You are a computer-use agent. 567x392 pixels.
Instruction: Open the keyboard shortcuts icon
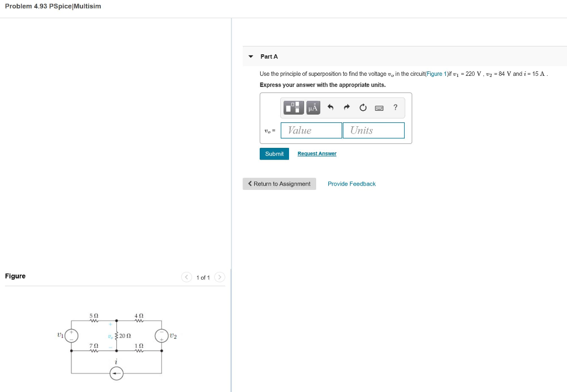click(x=380, y=107)
